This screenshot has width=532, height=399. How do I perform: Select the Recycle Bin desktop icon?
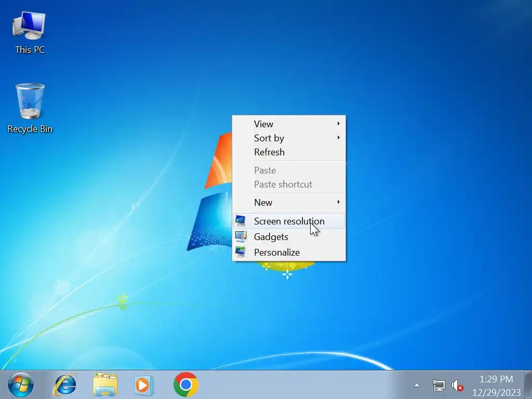pyautogui.click(x=30, y=109)
